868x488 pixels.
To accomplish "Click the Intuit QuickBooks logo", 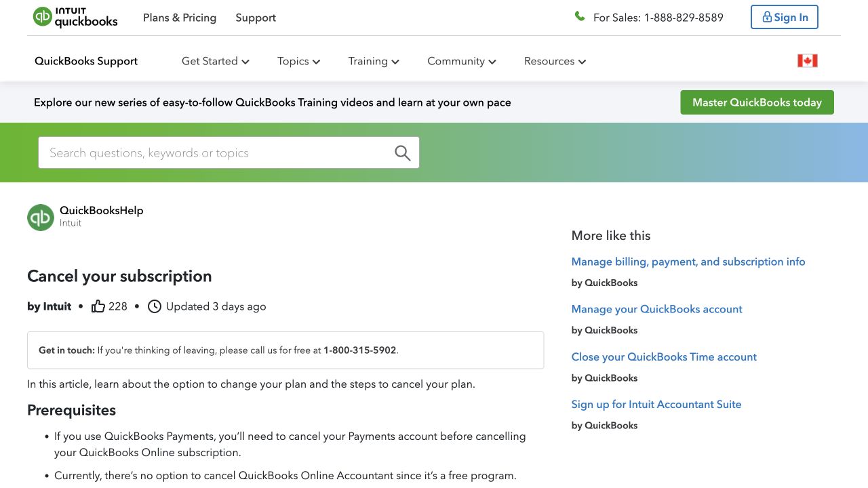I will [x=75, y=18].
